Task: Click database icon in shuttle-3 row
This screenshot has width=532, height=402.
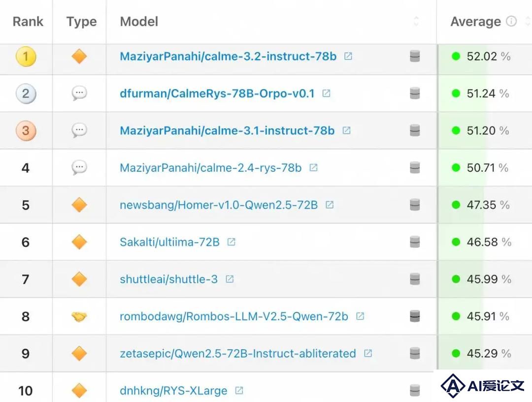Action: 415,279
